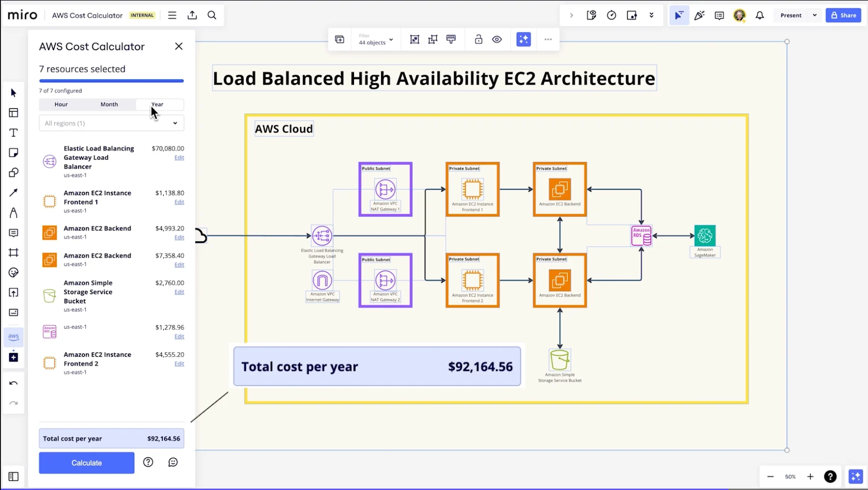The image size is (868, 490).
Task: Click the miro logo to go home
Action: tap(23, 15)
